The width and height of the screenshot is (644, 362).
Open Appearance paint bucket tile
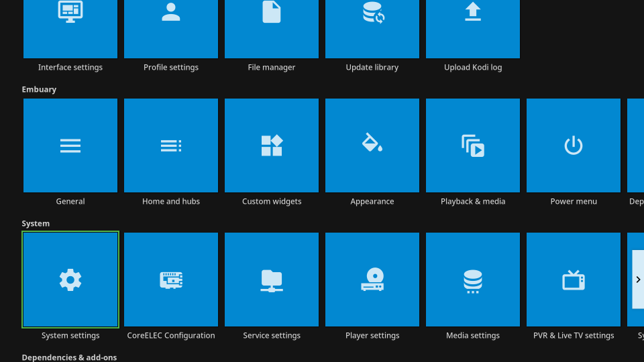[x=372, y=145]
